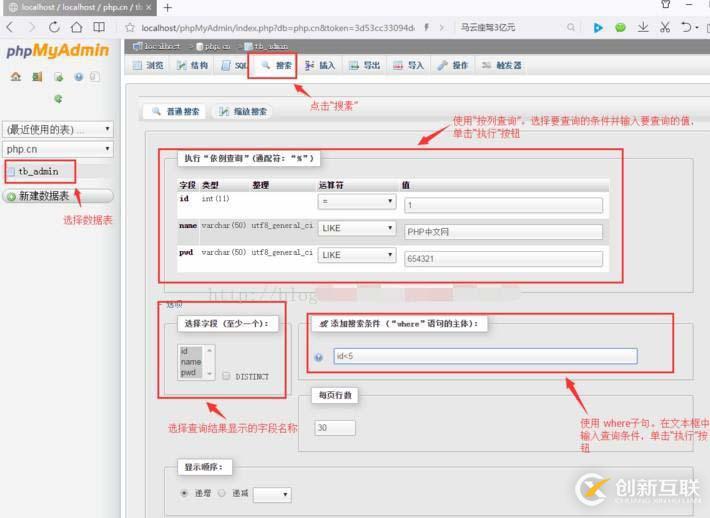Switch to the 浏览 browse tab
Image resolution: width=710 pixels, height=518 pixels.
(x=148, y=65)
